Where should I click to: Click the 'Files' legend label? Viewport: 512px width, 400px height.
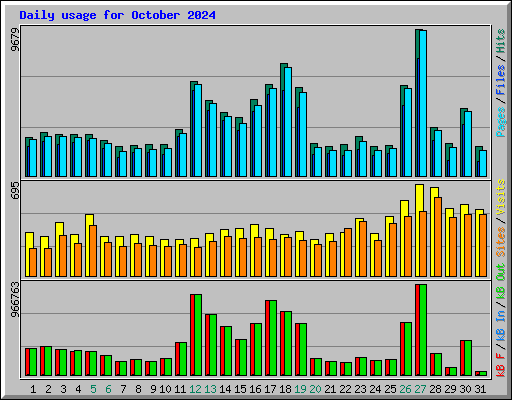pyautogui.click(x=500, y=80)
